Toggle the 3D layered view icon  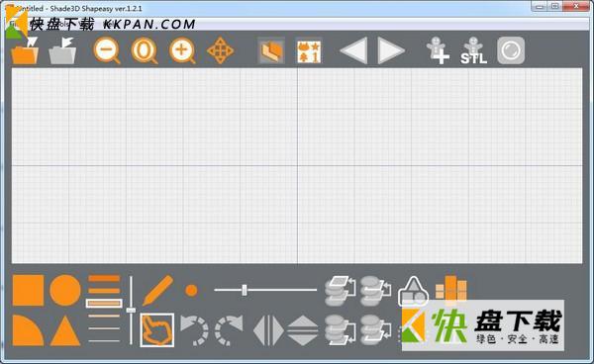(271, 50)
